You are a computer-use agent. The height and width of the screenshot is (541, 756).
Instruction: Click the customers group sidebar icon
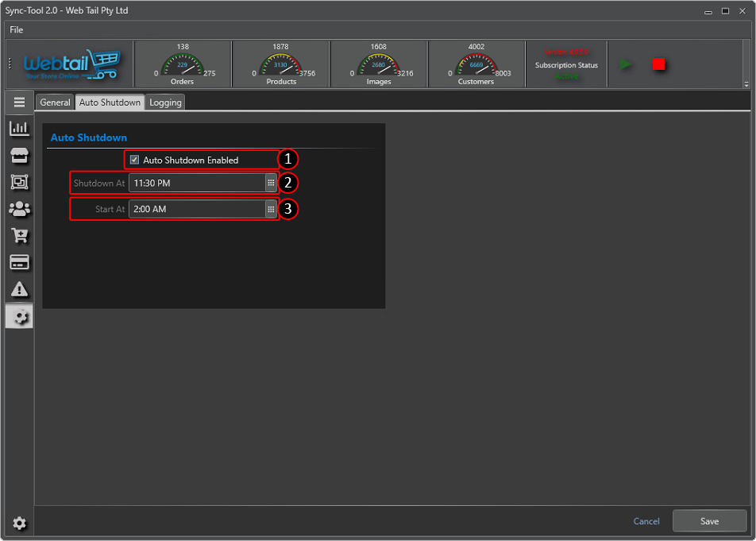click(19, 209)
